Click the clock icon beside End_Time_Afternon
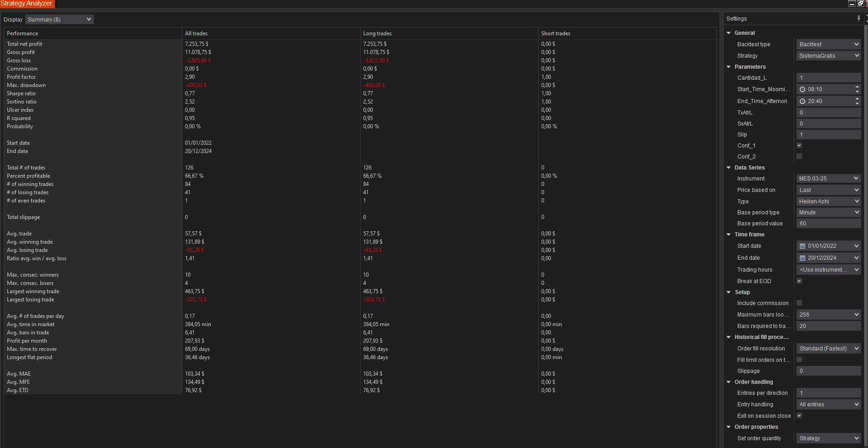 pos(802,101)
